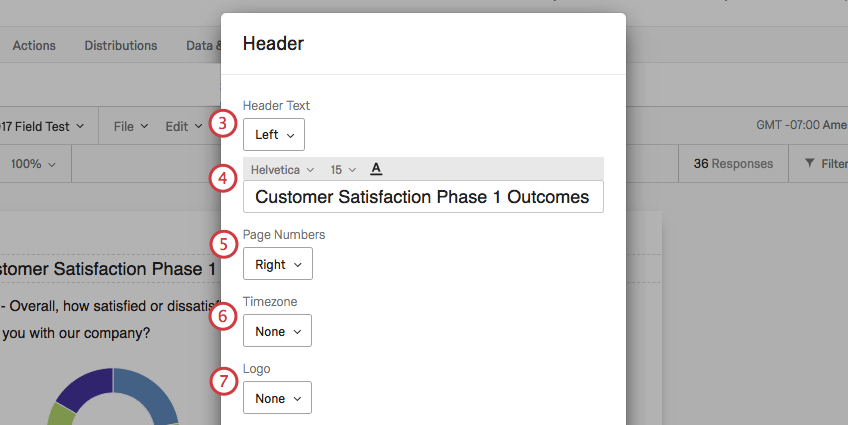Click the GMT -07:00 timezone text

[801, 127]
